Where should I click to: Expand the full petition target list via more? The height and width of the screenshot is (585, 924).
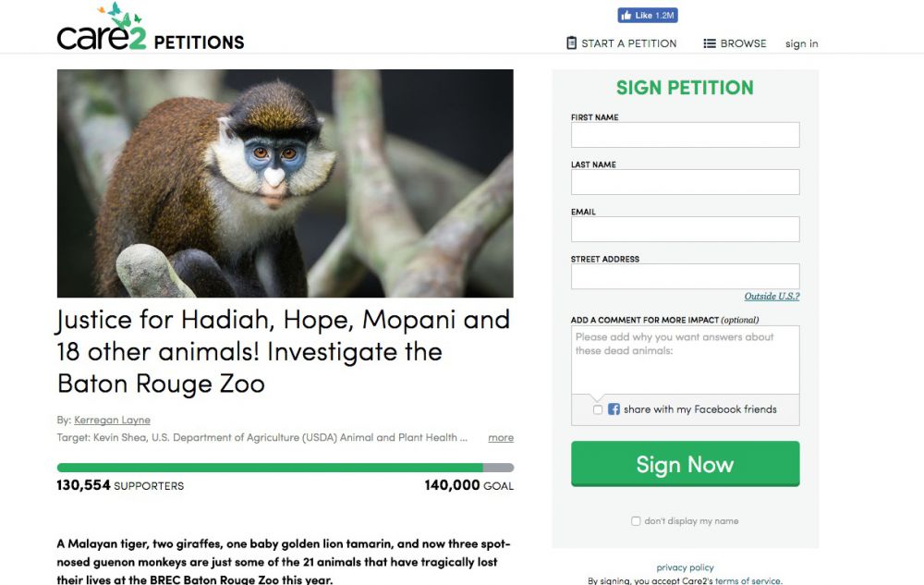pos(500,437)
